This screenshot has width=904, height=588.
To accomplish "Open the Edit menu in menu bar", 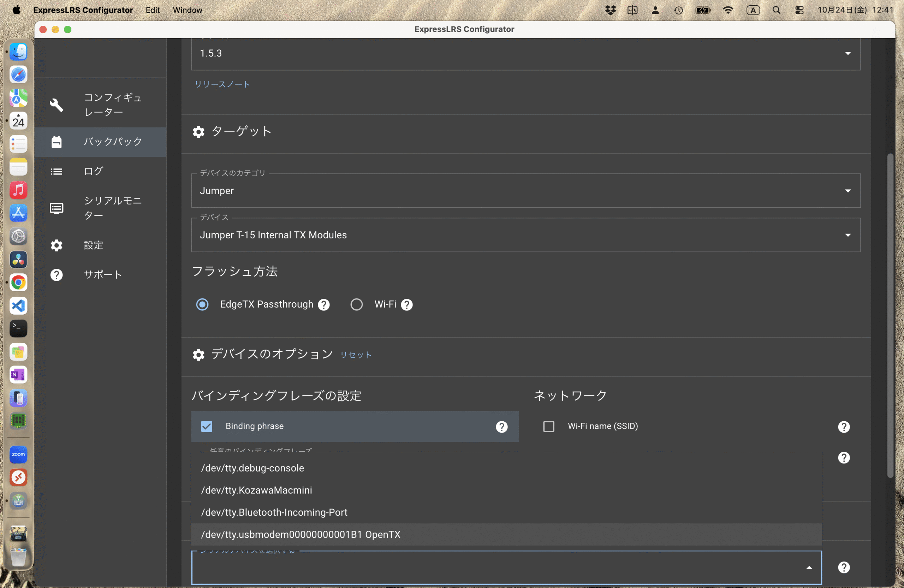I will [152, 10].
